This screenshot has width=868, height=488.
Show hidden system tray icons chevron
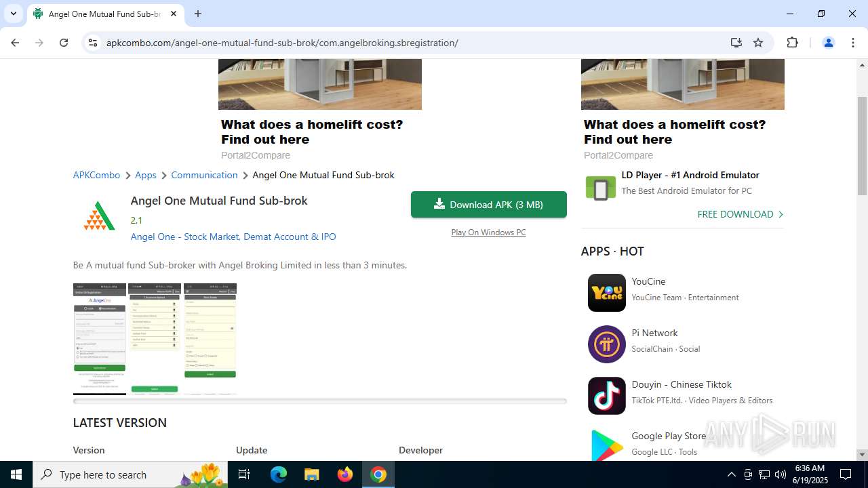point(731,474)
